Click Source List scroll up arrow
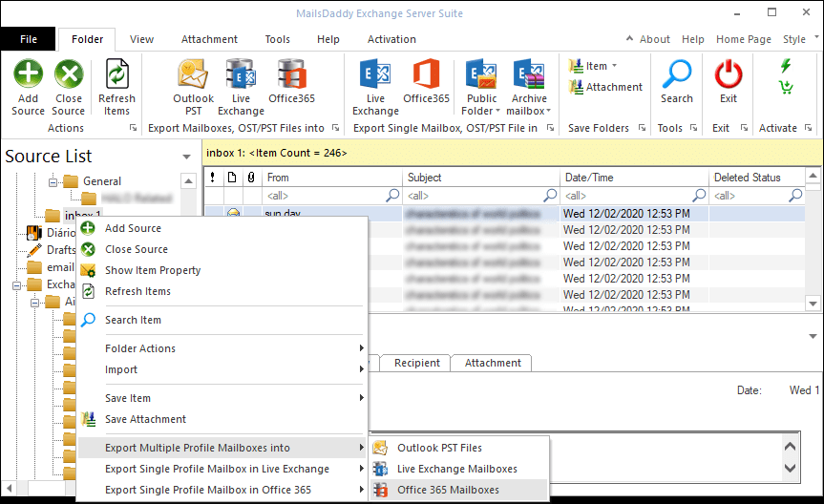 coord(188,181)
